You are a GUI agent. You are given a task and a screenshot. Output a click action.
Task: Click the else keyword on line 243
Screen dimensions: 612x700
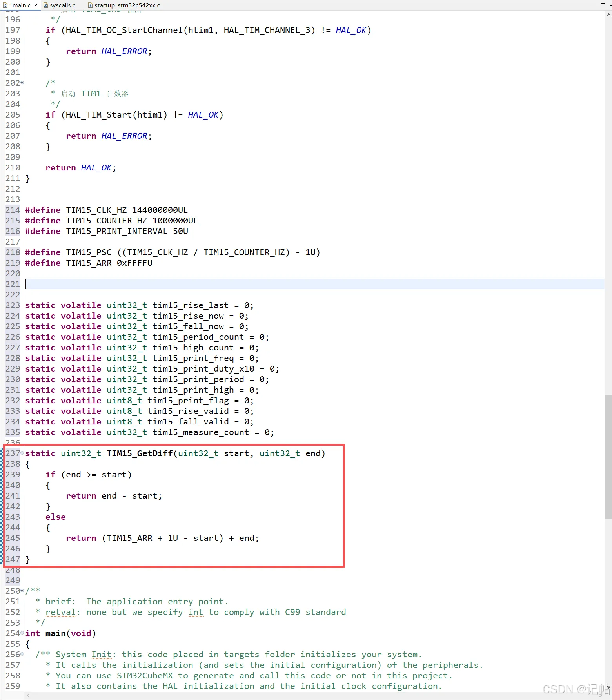pyautogui.click(x=55, y=517)
